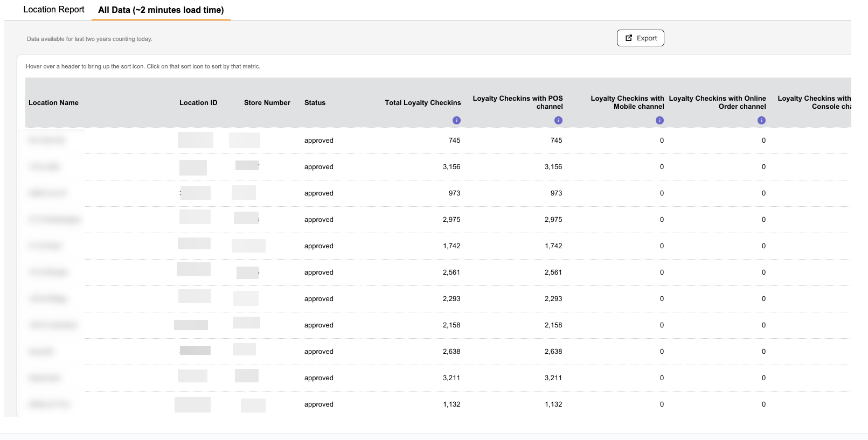Image resolution: width=868 pixels, height=440 pixels.
Task: Click the Location ID column header
Action: point(198,102)
